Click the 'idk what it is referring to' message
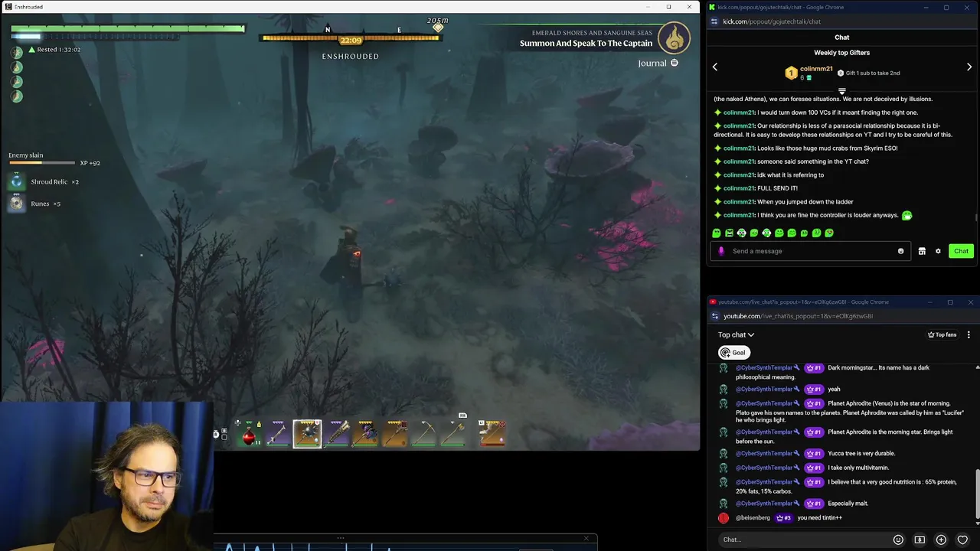980x551 pixels. point(790,175)
